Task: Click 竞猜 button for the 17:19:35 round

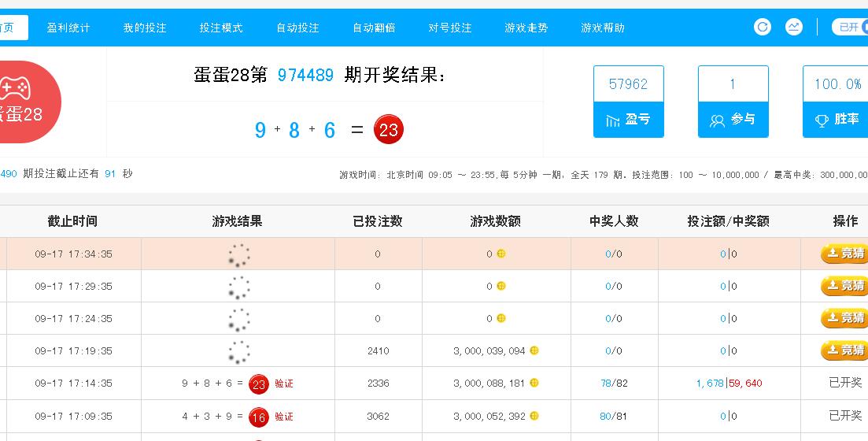Action: pyautogui.click(x=844, y=350)
